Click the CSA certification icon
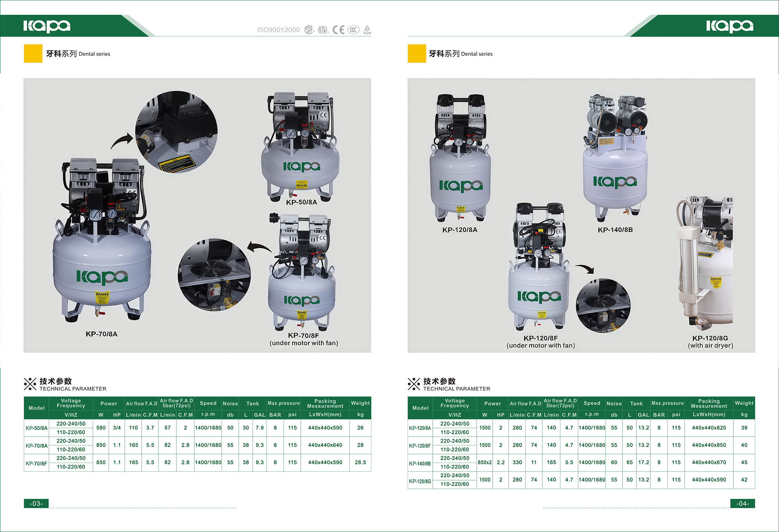The height and width of the screenshot is (532, 779). click(x=309, y=30)
